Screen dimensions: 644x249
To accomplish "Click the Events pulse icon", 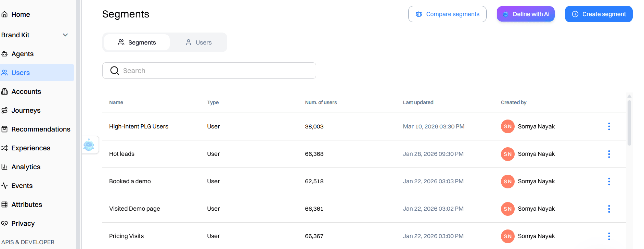I will (4, 186).
